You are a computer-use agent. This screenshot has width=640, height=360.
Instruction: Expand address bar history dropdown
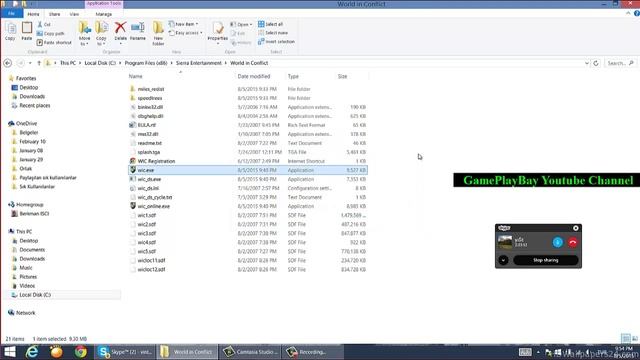(587, 63)
